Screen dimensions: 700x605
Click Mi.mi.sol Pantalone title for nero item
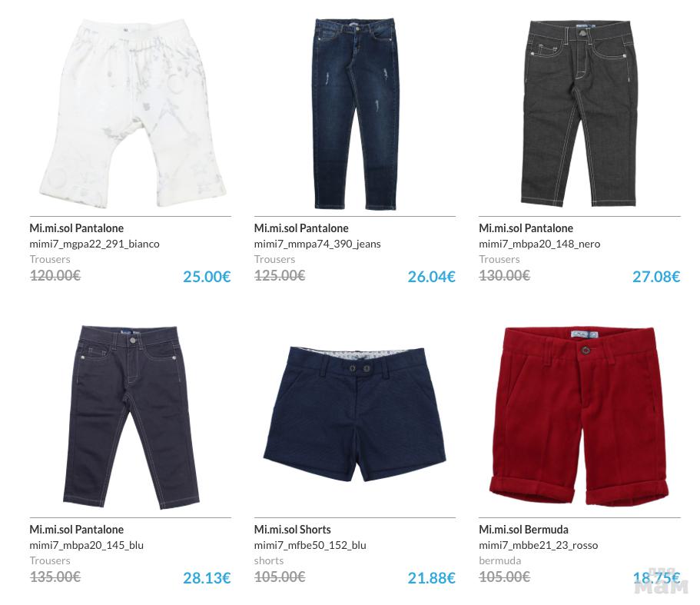pos(526,228)
